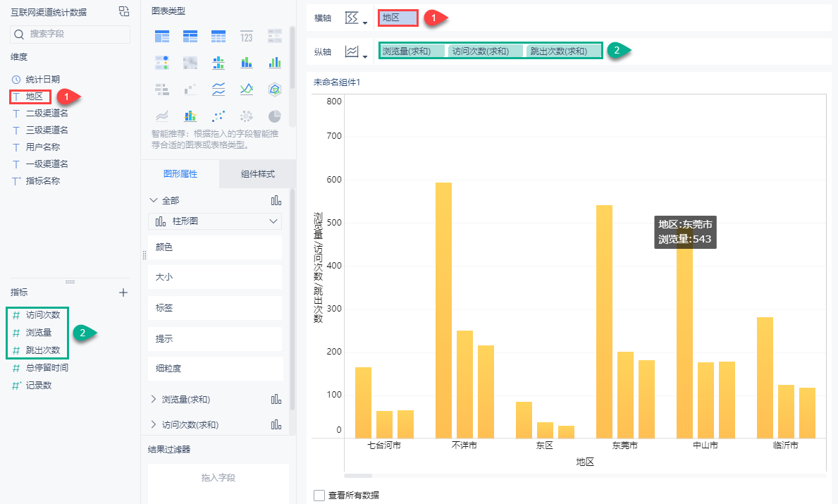The height and width of the screenshot is (504, 838).
Task: Open chart-type icon beside 全部
Action: click(276, 200)
